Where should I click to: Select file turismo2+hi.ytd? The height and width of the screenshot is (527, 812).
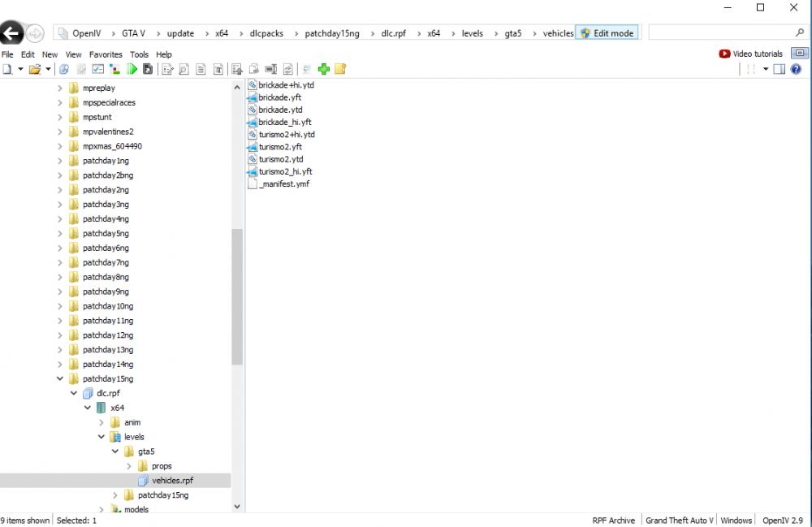click(287, 135)
